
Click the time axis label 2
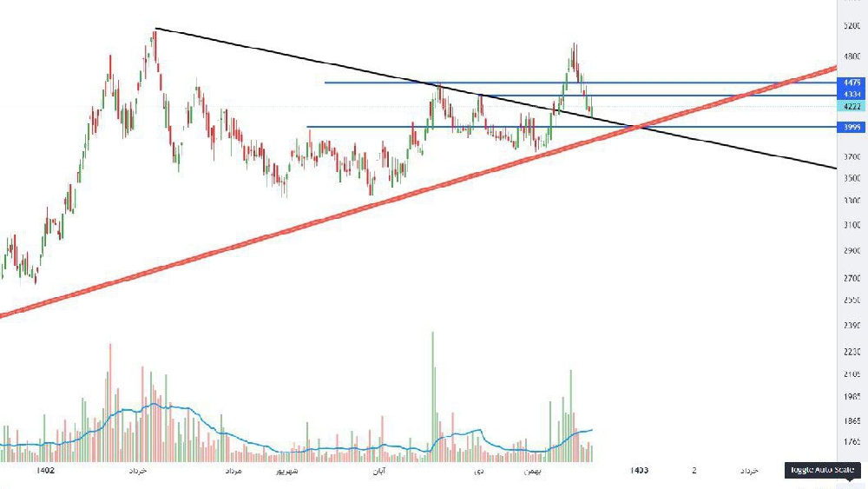[x=694, y=470]
